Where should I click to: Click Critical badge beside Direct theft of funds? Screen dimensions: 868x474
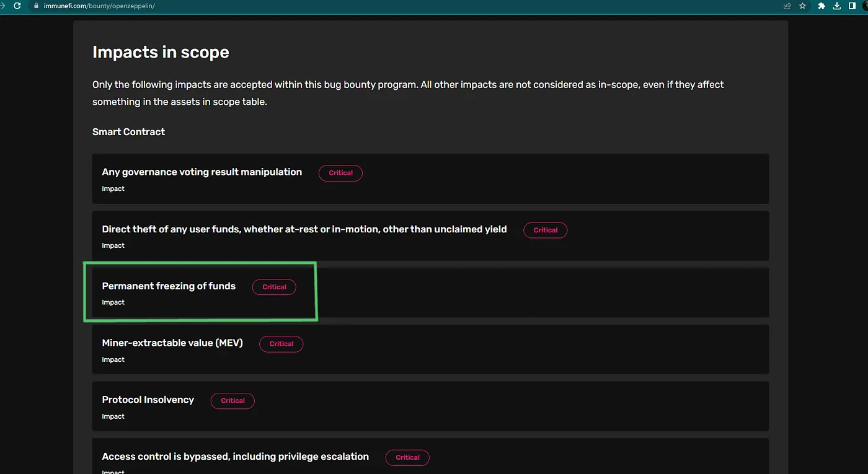[x=546, y=230]
